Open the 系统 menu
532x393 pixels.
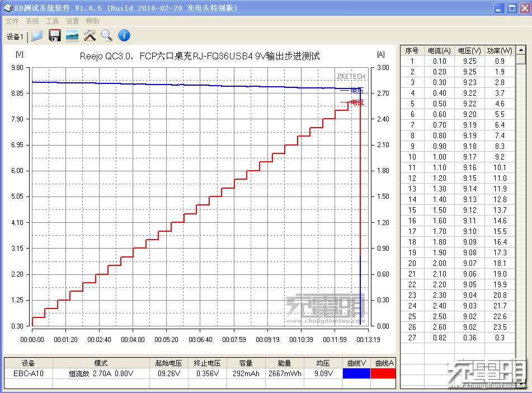pos(32,21)
